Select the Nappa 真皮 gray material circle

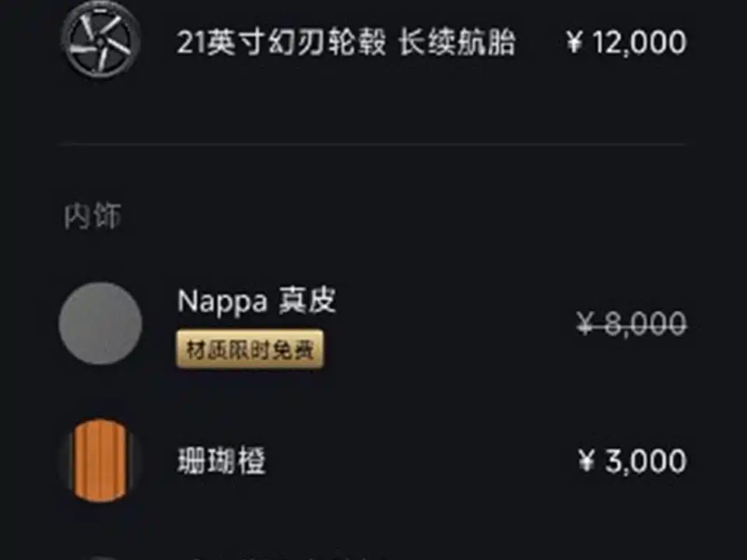(99, 323)
